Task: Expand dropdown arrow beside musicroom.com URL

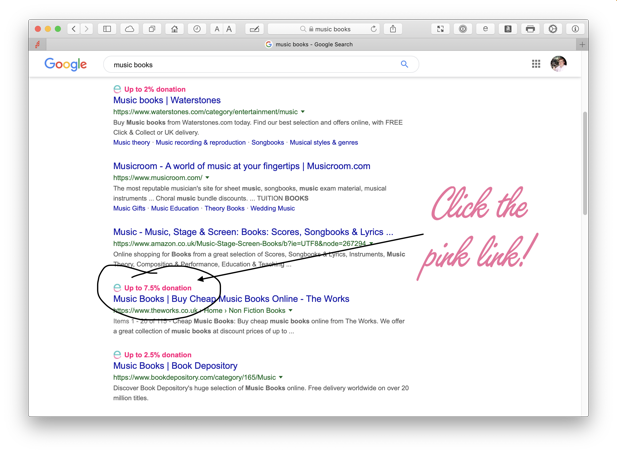Action: [207, 177]
